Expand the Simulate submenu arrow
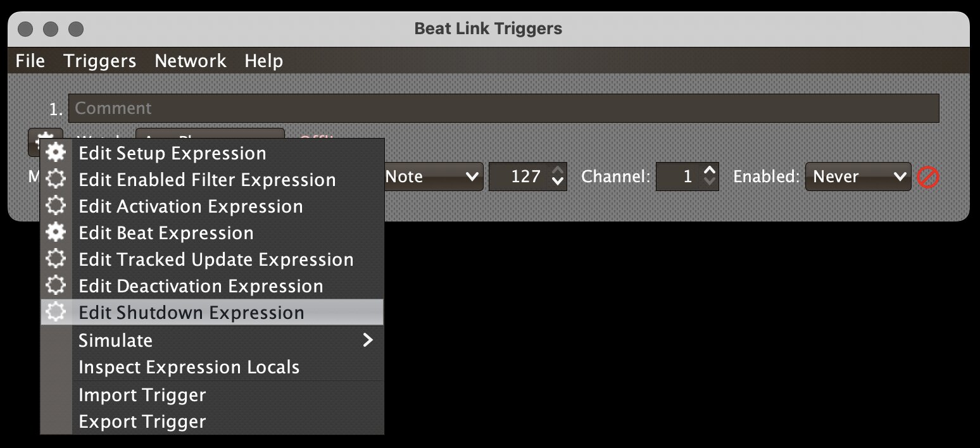Viewport: 980px width, 448px height. pyautogui.click(x=368, y=340)
